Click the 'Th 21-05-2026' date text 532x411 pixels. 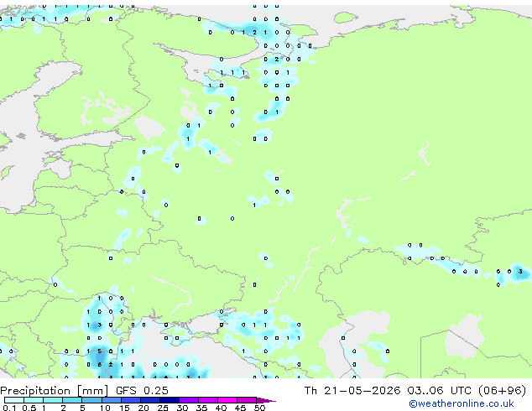352,391
